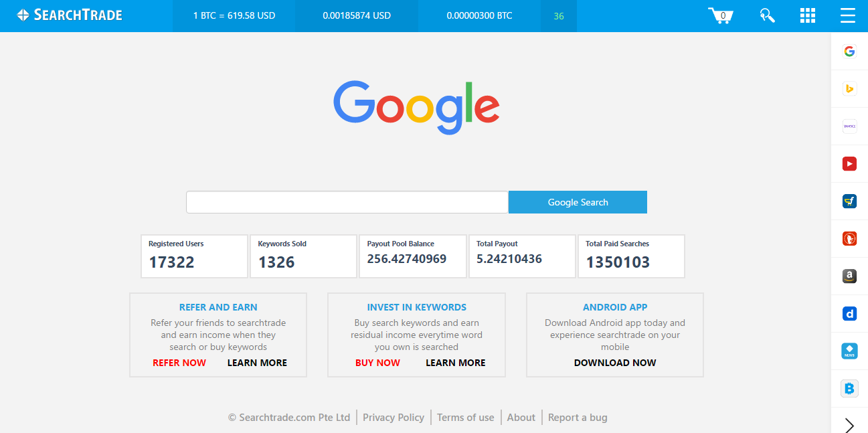Image resolution: width=868 pixels, height=433 pixels.
Task: Click the ANDROID APP heading
Action: click(x=615, y=307)
